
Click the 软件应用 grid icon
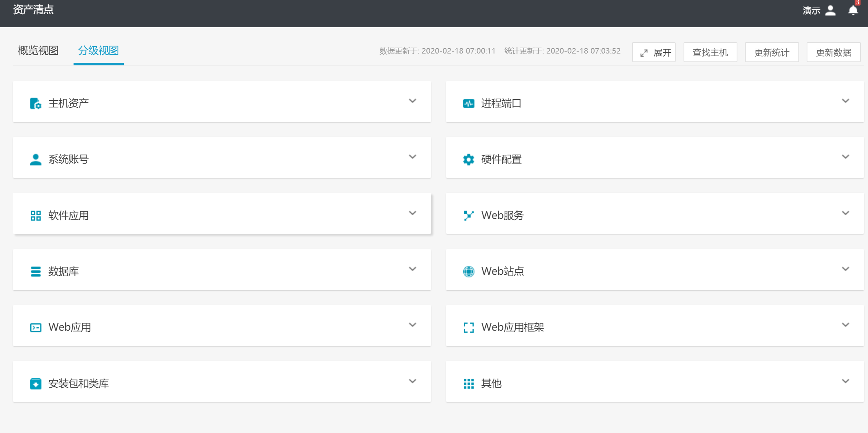click(35, 216)
